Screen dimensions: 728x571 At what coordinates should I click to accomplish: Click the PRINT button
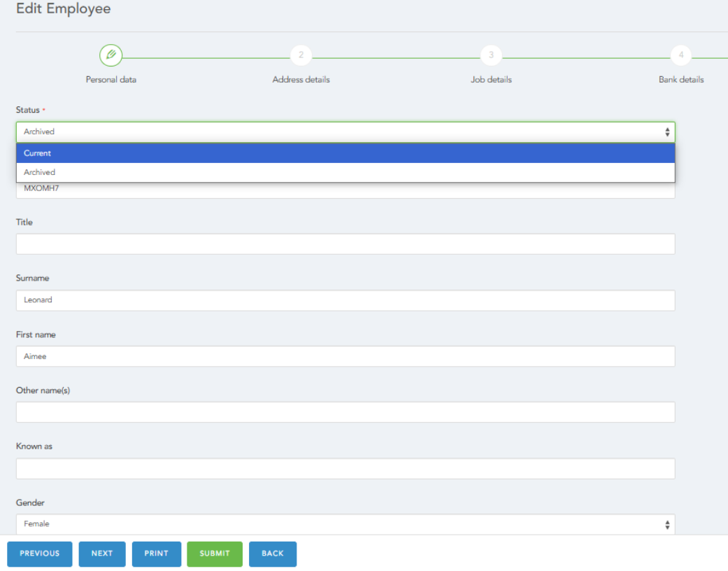point(156,554)
